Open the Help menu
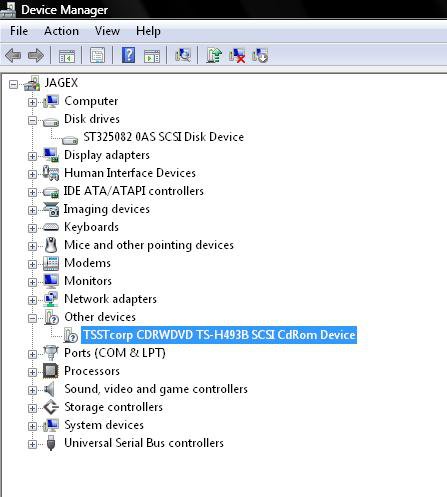The width and height of the screenshot is (447, 497). pyautogui.click(x=148, y=31)
